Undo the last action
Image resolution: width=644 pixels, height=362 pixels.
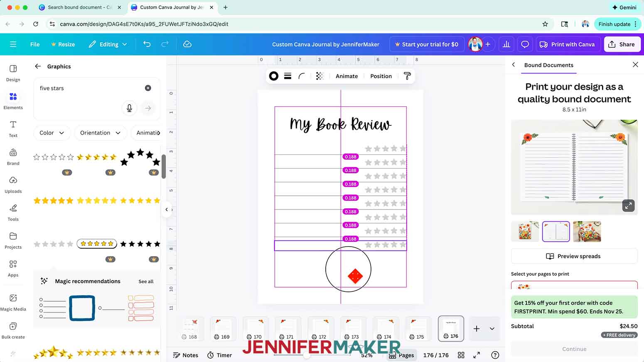coord(147,44)
